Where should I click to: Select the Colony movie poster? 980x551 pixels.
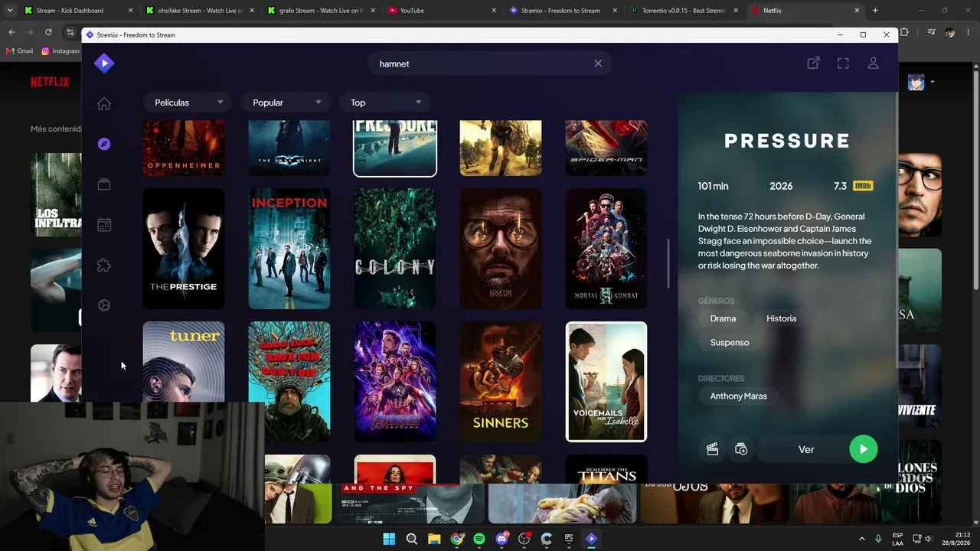[395, 249]
